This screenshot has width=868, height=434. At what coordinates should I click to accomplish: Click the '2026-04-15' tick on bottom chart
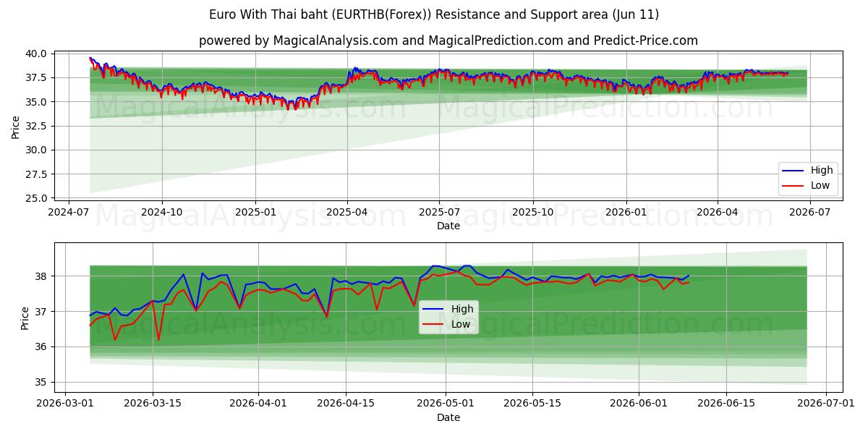coord(344,404)
